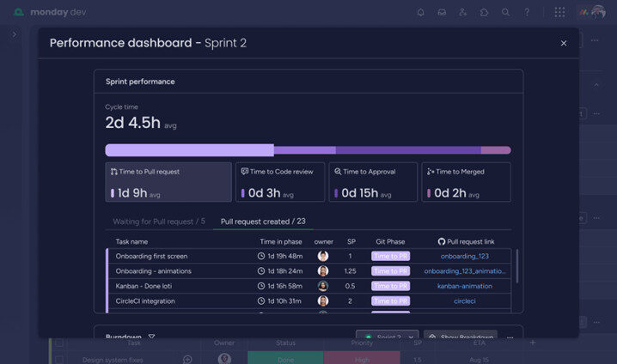Click the search magnifier icon

[506, 12]
